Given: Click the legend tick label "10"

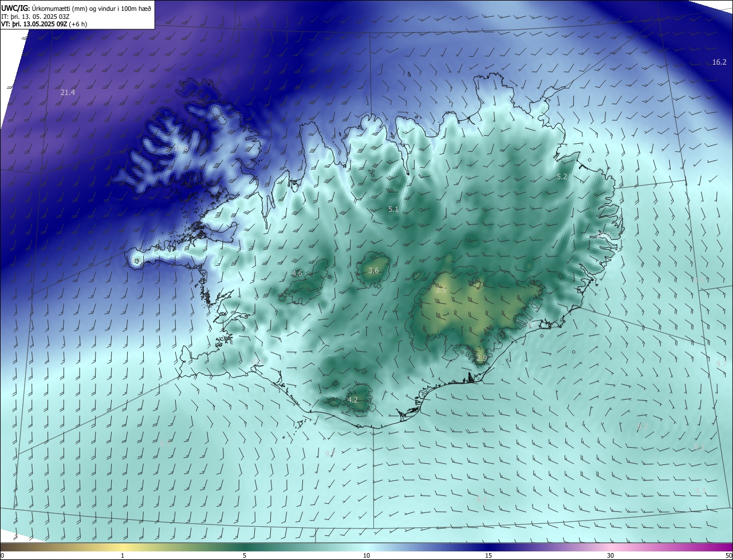Looking at the screenshot, I should 366,555.
